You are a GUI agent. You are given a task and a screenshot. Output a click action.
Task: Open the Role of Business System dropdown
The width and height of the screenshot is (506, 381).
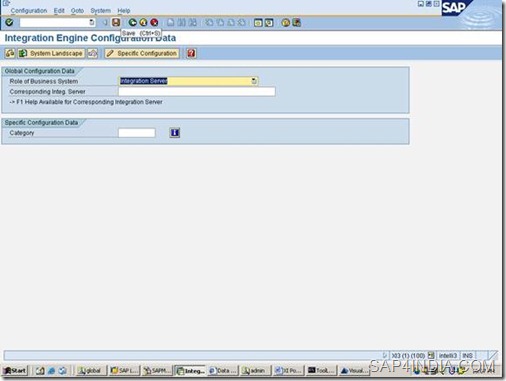coord(254,81)
